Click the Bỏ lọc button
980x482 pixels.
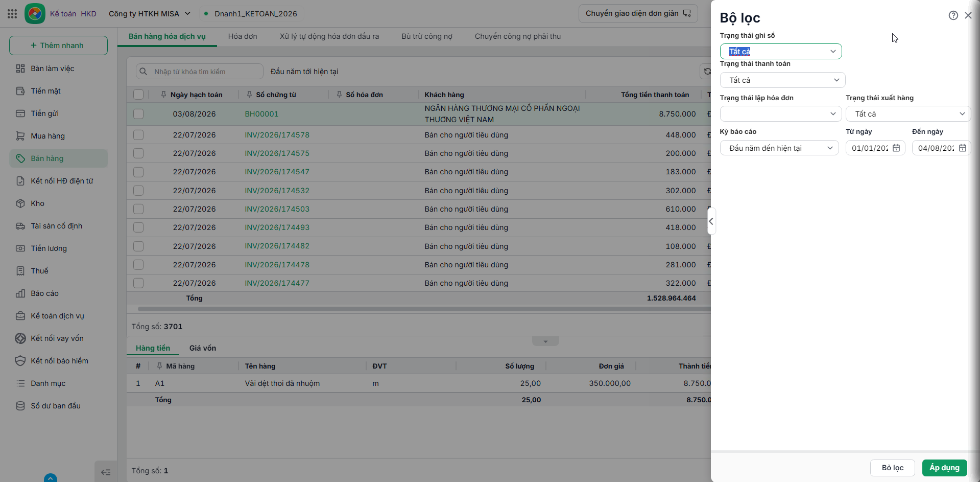pos(892,468)
